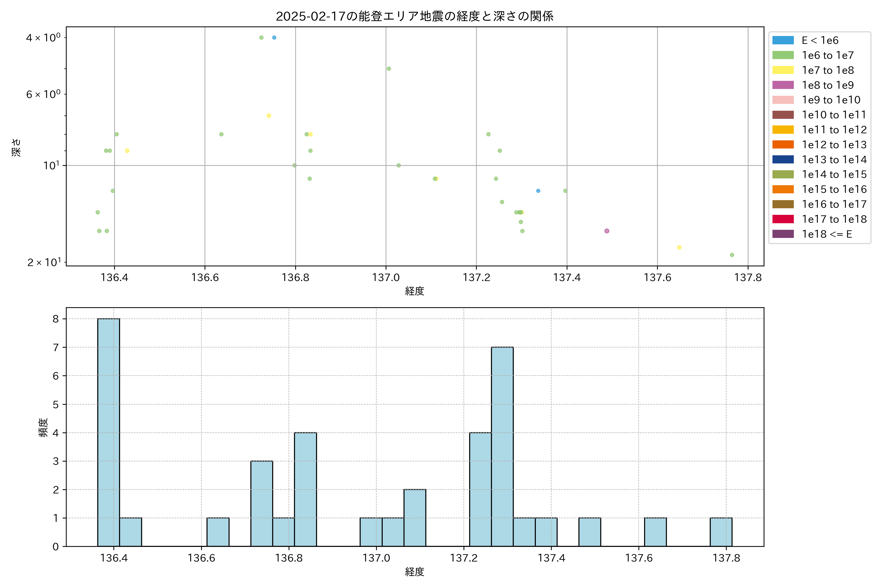Click the pink '1e9 to 1e10' legend swatch

coord(783,100)
